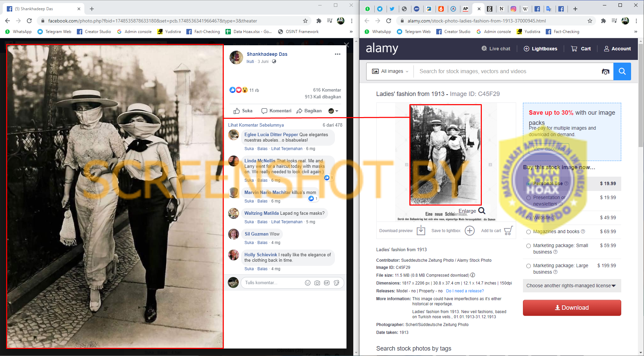The width and height of the screenshot is (644, 356).
Task: Click Bagikan share button on the post
Action: coord(309,111)
